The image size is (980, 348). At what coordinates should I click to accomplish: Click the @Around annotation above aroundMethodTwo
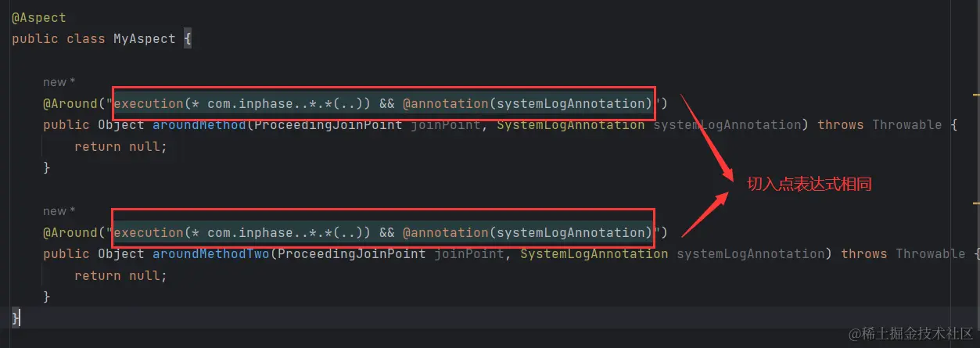[x=70, y=232]
